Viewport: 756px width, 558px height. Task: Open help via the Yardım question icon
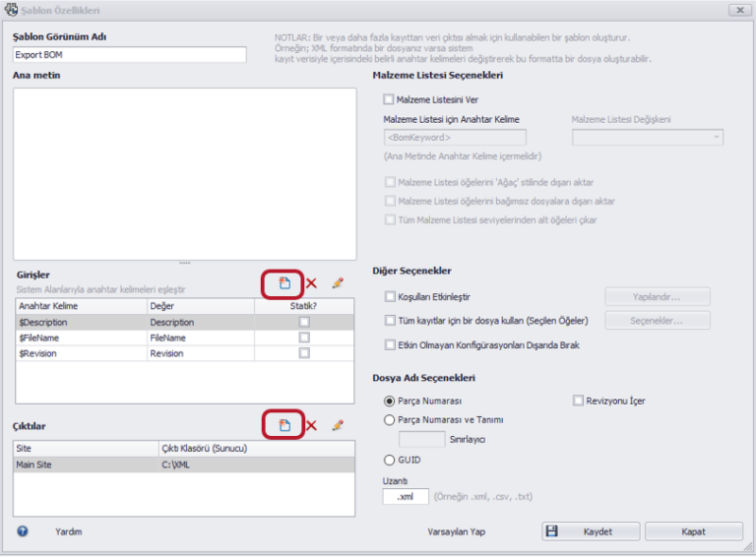point(23,531)
